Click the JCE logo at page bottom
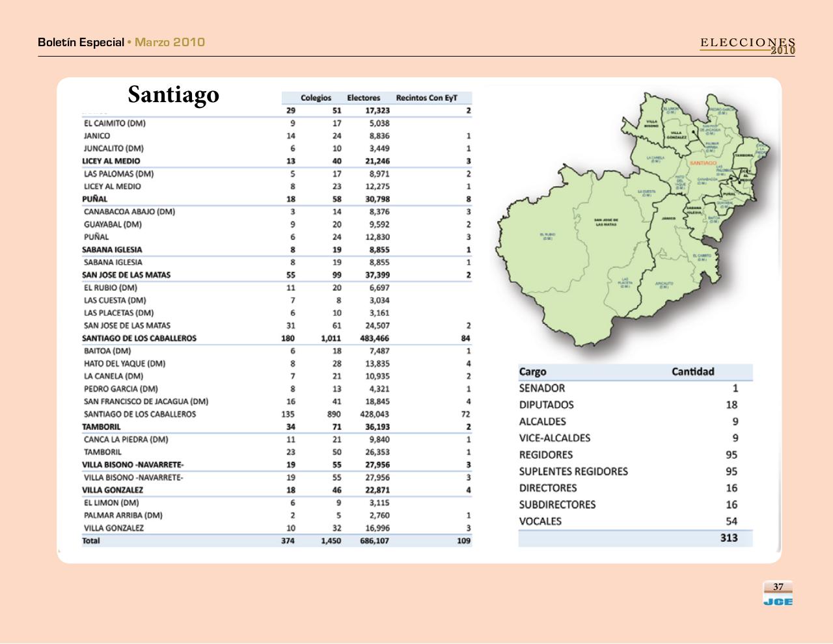Screen dimensions: 833x644 778,602
